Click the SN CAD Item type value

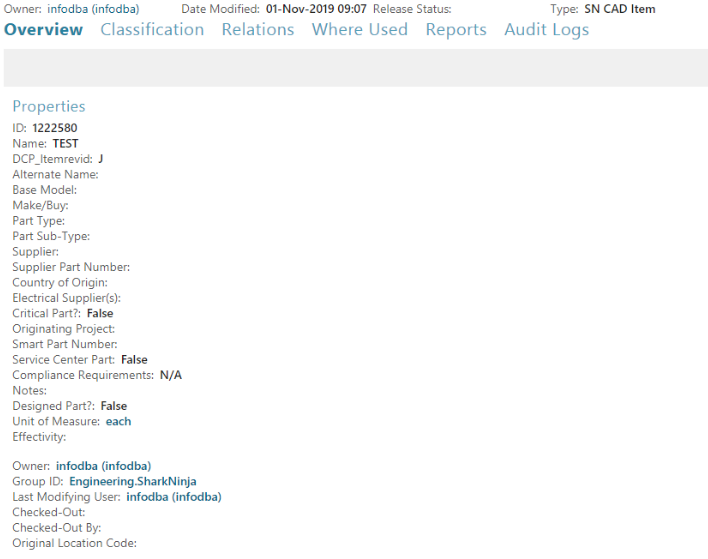click(x=620, y=9)
